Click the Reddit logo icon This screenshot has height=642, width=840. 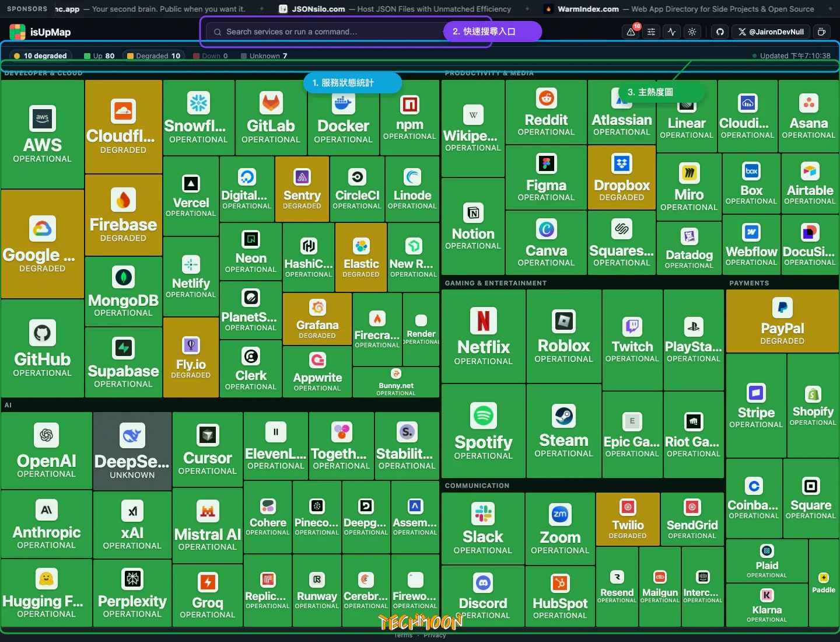pyautogui.click(x=547, y=98)
